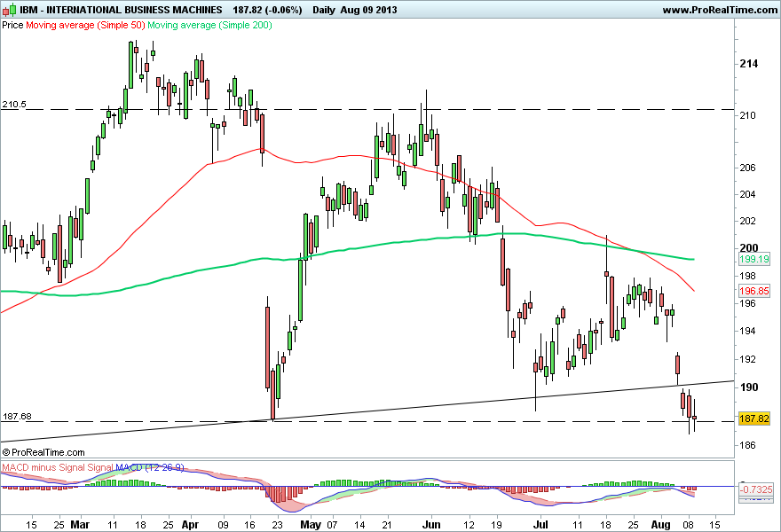Click the 190 price axis label

click(749, 387)
